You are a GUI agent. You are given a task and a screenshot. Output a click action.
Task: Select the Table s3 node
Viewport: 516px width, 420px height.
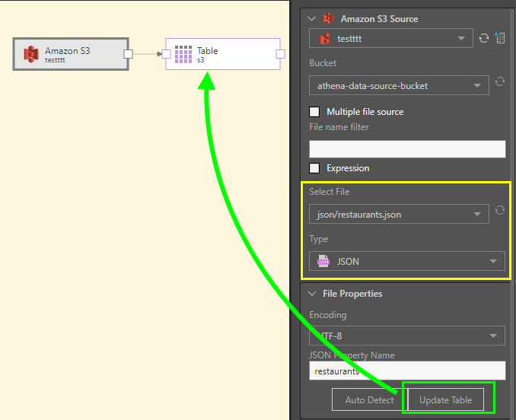coord(221,54)
